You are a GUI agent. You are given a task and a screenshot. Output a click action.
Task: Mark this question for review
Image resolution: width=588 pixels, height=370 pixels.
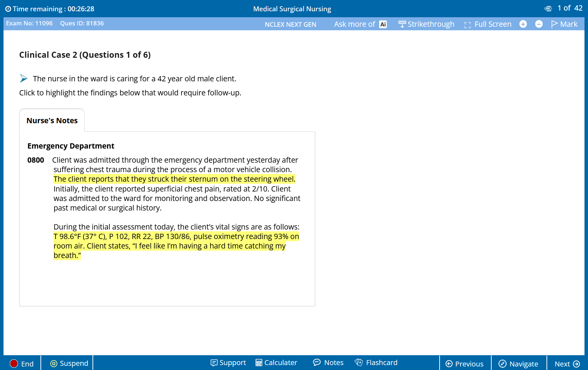tap(564, 24)
